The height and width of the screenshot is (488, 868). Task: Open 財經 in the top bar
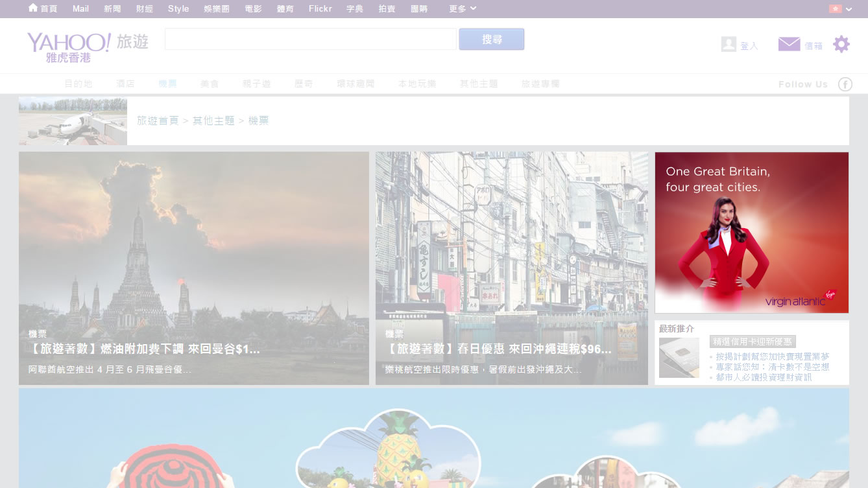tap(145, 8)
